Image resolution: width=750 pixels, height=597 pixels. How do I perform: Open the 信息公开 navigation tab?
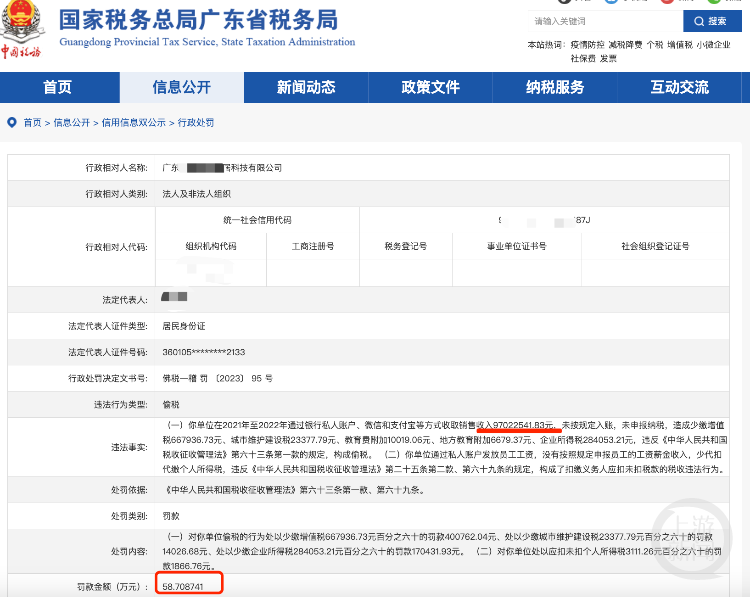[182, 87]
